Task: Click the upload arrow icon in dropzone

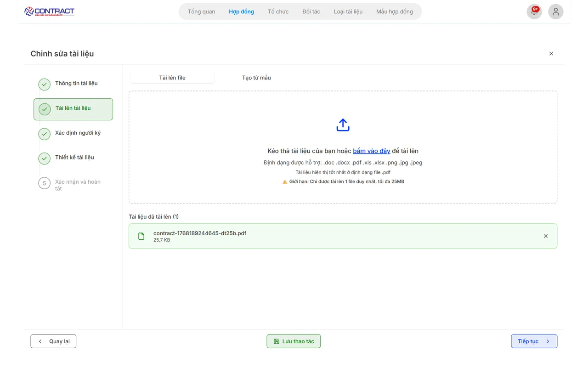Action: (x=343, y=125)
